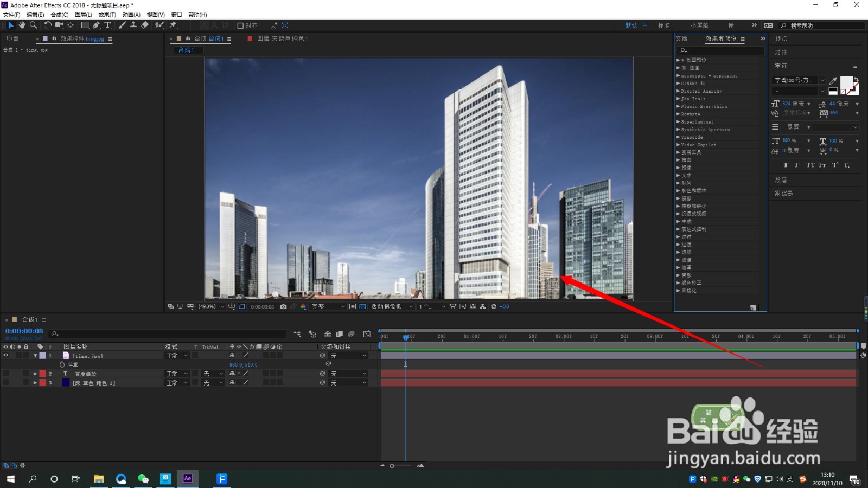868x488 pixels.
Task: Select the Rectangle shape tool
Action: click(85, 25)
